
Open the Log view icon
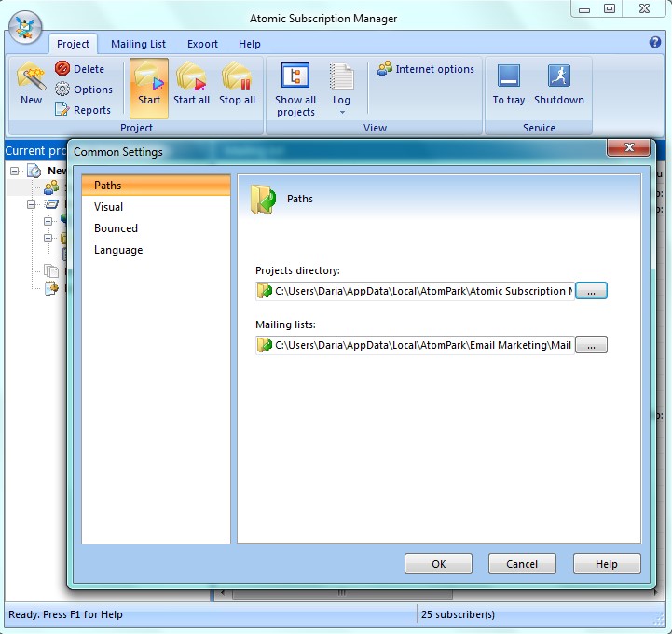[341, 76]
